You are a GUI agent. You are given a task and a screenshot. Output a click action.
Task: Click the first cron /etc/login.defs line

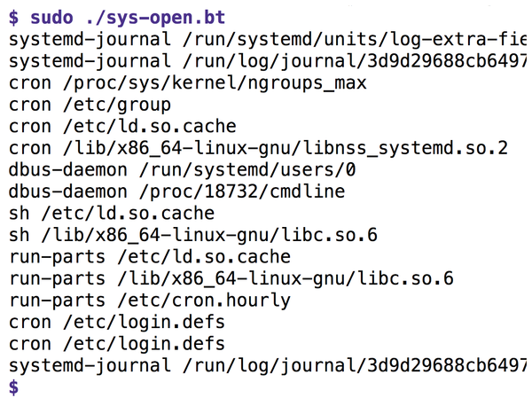pos(117,322)
